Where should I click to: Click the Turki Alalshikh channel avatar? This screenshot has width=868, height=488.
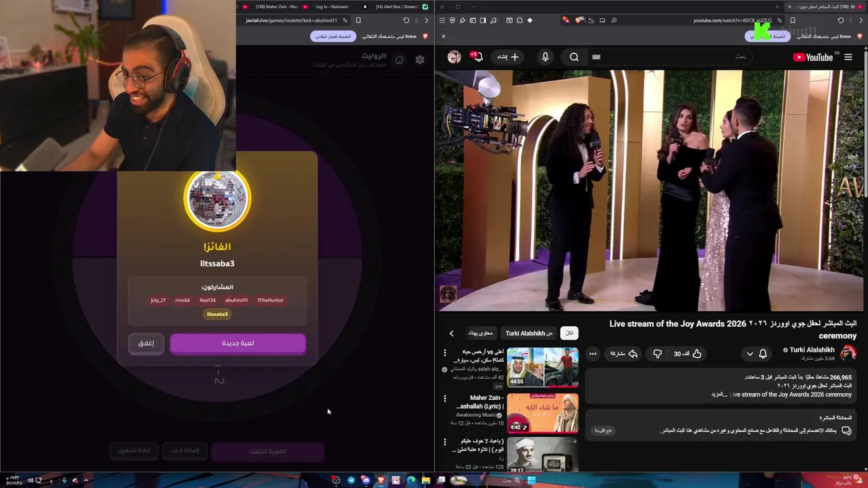point(848,353)
